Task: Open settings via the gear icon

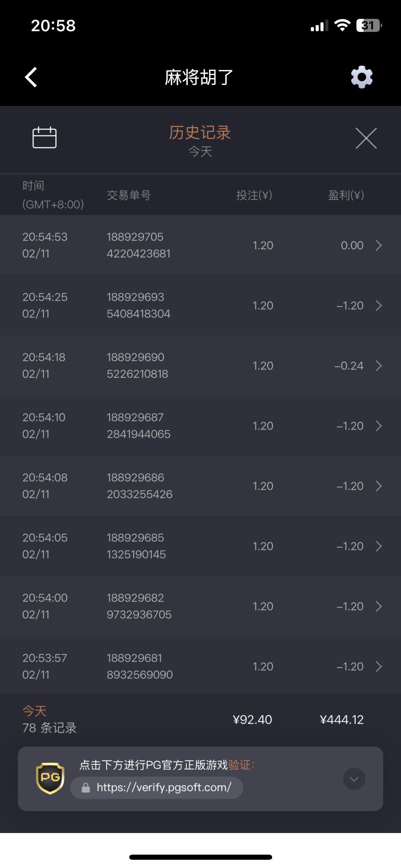Action: [362, 77]
